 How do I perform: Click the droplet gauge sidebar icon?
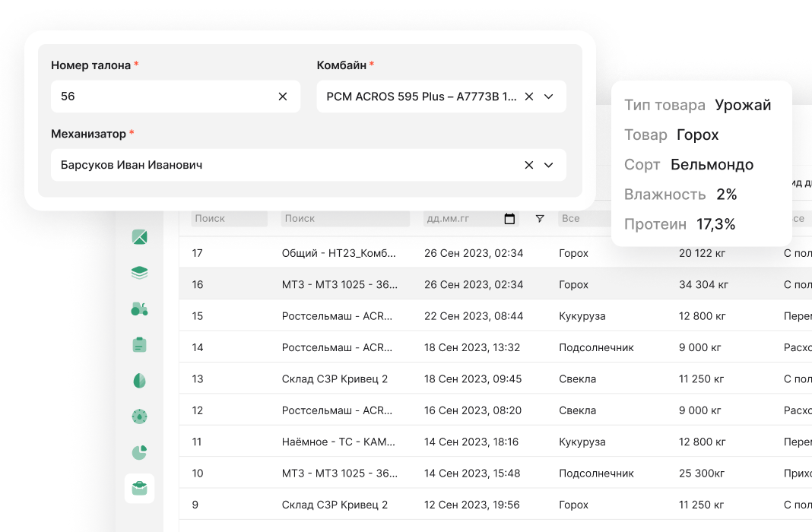[139, 416]
